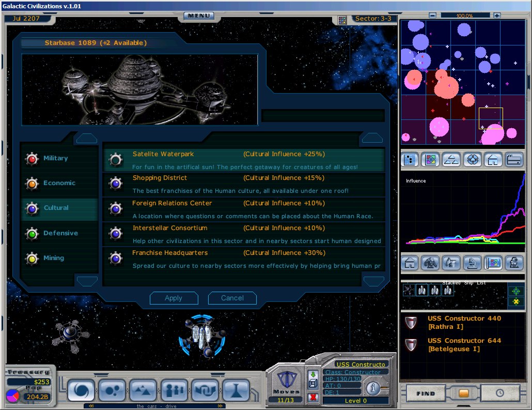Click the sector grid icon beside Sector label

click(342, 20)
